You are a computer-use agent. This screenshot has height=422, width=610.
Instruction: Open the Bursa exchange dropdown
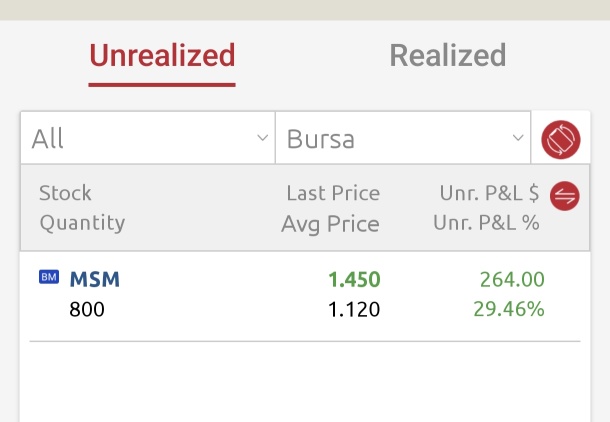(403, 138)
